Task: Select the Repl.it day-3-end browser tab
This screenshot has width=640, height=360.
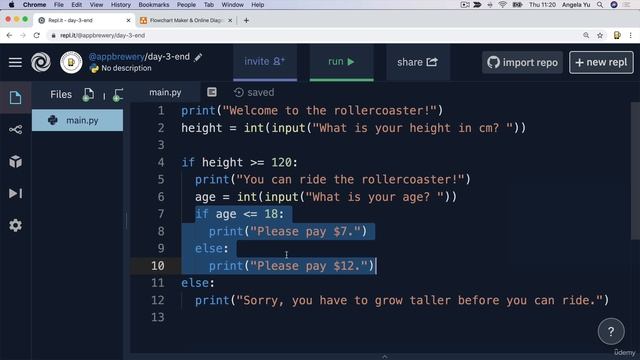Action: click(84, 20)
